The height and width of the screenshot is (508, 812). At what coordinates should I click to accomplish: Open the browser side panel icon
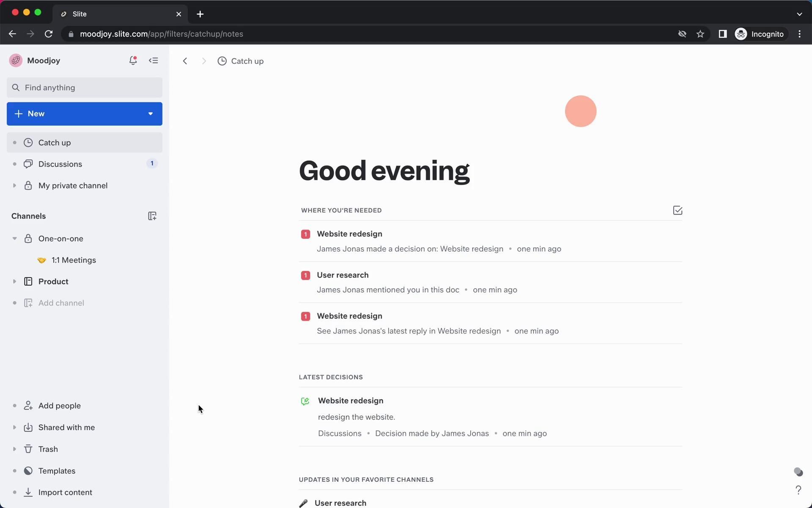(722, 34)
